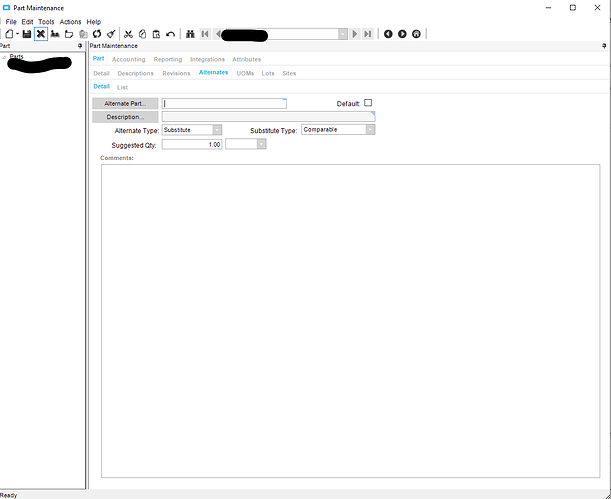Click the open folder toolbar icon

(x=69, y=34)
